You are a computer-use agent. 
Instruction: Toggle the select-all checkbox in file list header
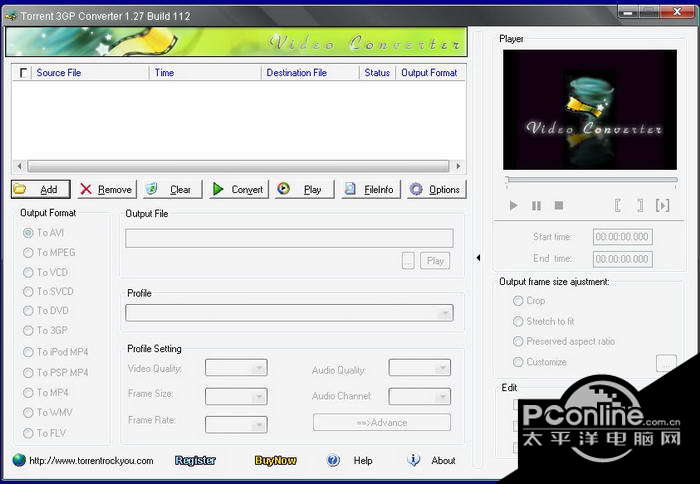click(x=23, y=73)
